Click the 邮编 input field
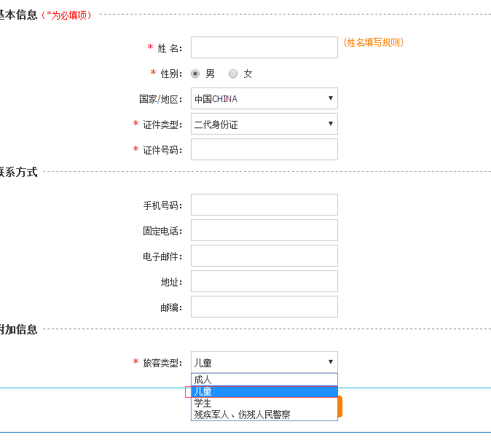The image size is (491, 448). 264,307
